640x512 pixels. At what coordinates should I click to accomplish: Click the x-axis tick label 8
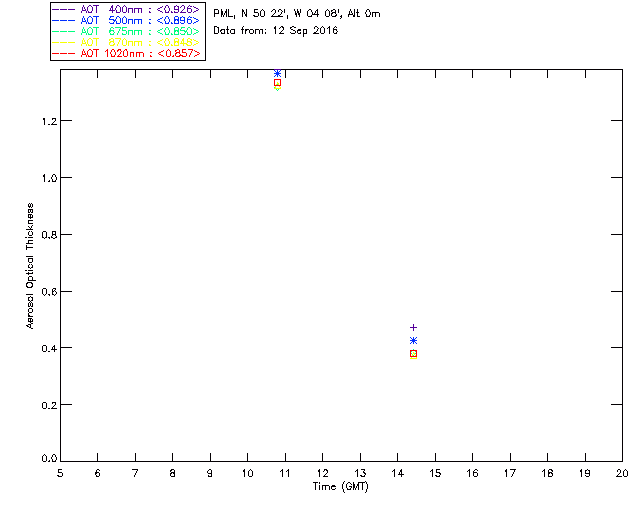tap(173, 473)
